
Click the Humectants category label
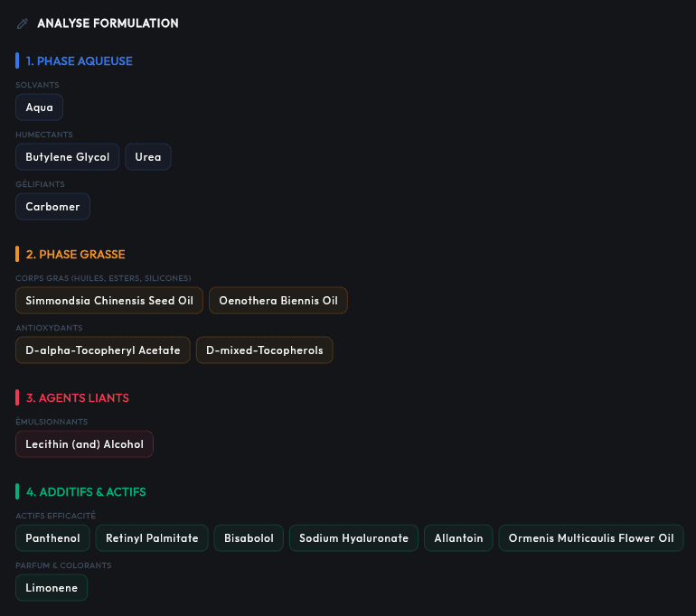pos(44,135)
